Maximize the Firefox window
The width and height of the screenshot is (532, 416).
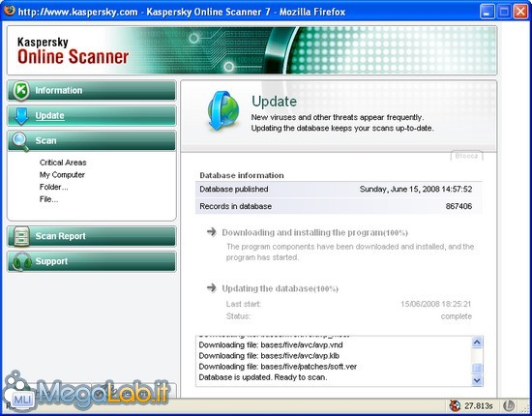click(x=504, y=12)
